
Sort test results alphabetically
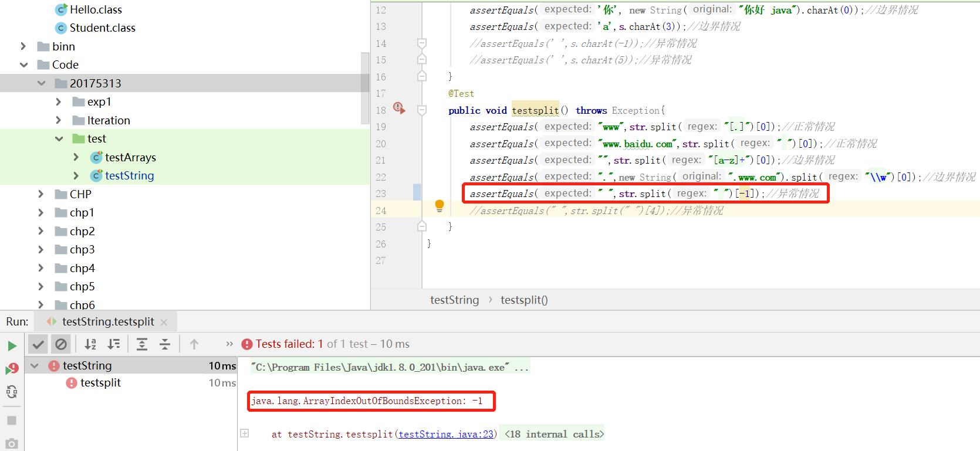tap(90, 344)
